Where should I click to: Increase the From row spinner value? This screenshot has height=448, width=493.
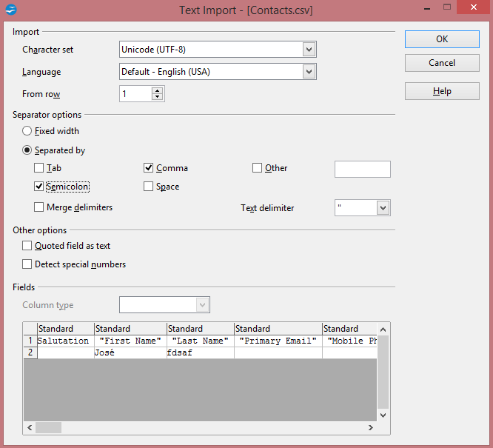(157, 90)
